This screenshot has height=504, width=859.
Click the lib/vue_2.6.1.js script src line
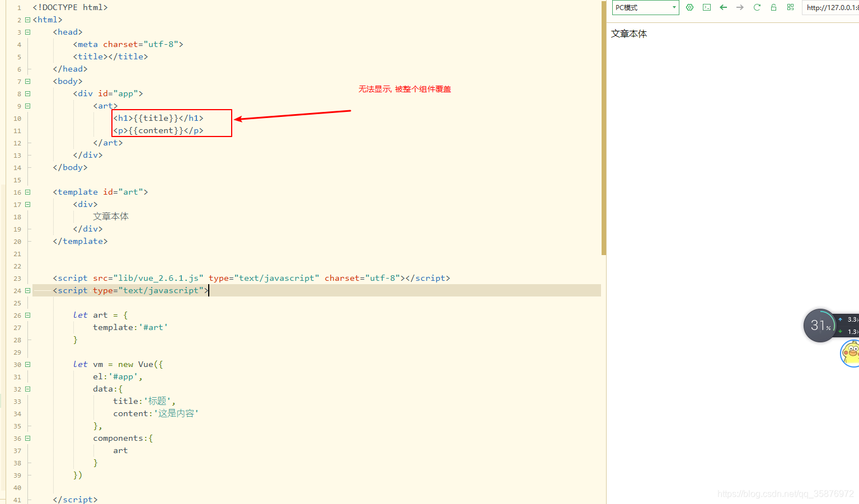click(x=251, y=278)
